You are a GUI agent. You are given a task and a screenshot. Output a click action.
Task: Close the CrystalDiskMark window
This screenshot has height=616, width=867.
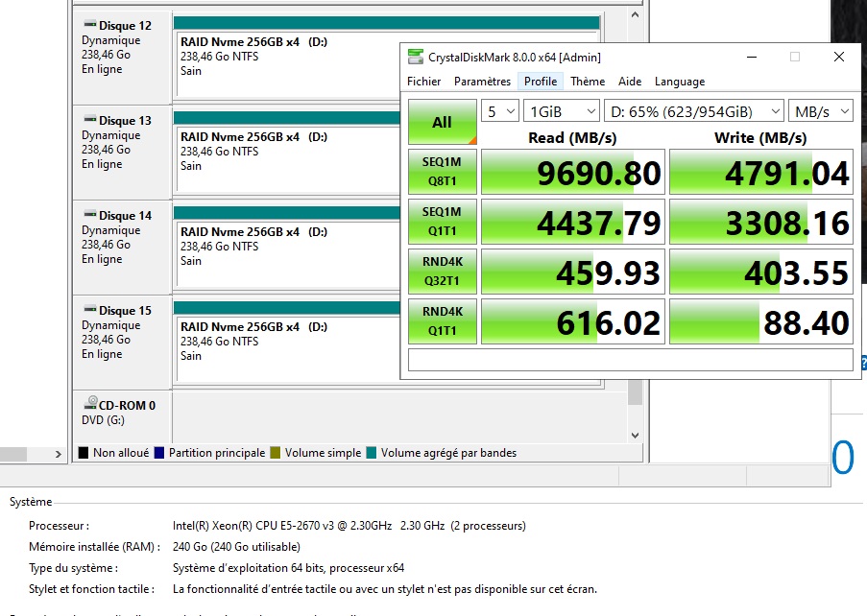click(839, 57)
